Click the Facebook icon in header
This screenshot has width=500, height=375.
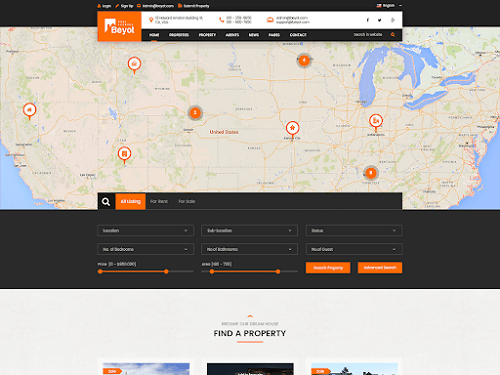[368, 20]
